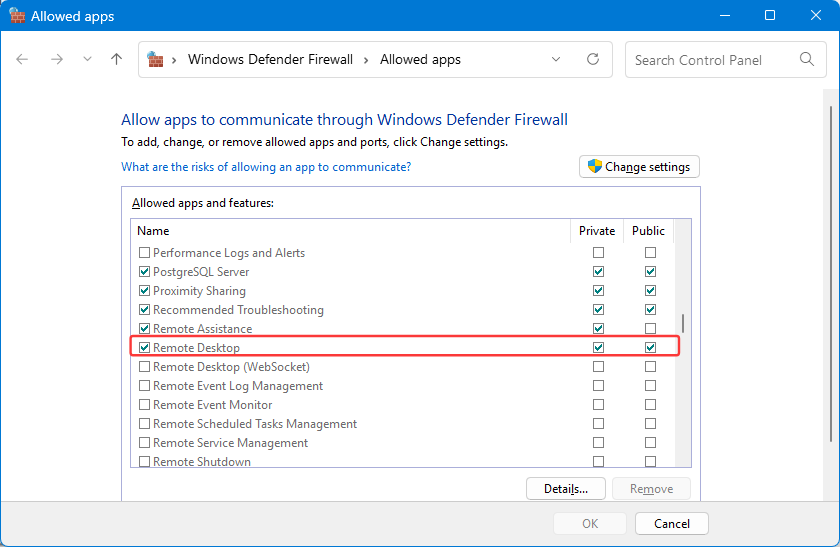Maximize the Allowed apps window
This screenshot has height=547, width=840.
tap(770, 16)
